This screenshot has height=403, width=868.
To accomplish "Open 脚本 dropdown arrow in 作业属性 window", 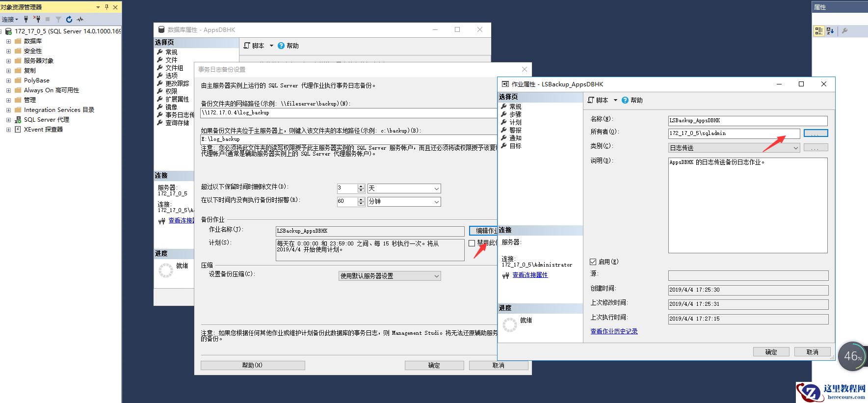I will 615,100.
